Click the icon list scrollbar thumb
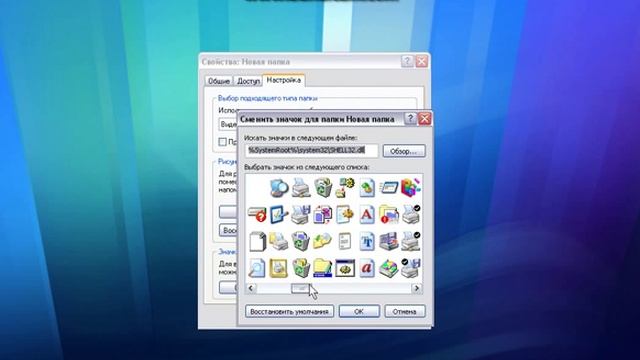 coord(301,288)
